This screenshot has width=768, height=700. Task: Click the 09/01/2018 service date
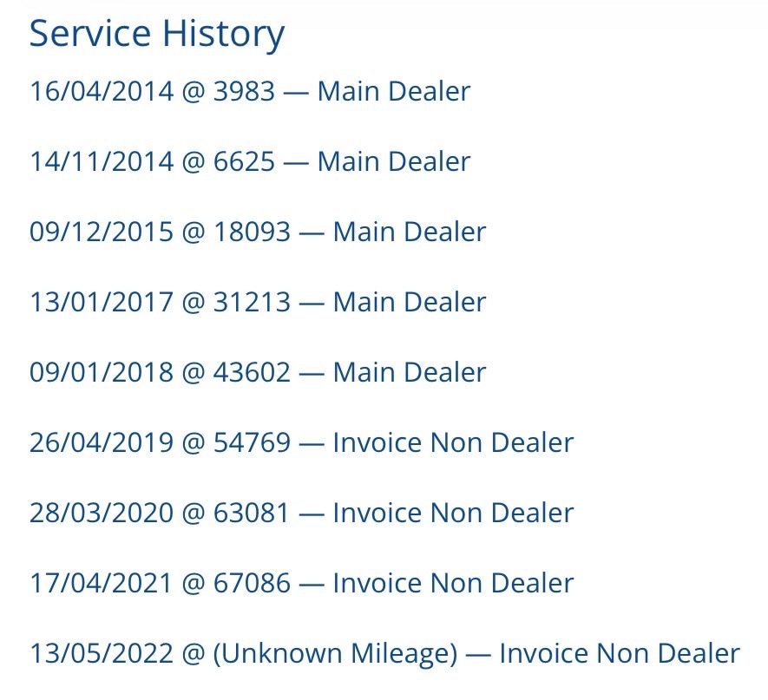point(102,372)
